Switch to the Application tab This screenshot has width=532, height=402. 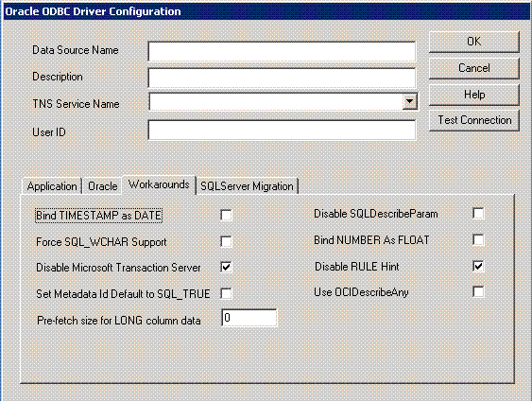tap(52, 186)
